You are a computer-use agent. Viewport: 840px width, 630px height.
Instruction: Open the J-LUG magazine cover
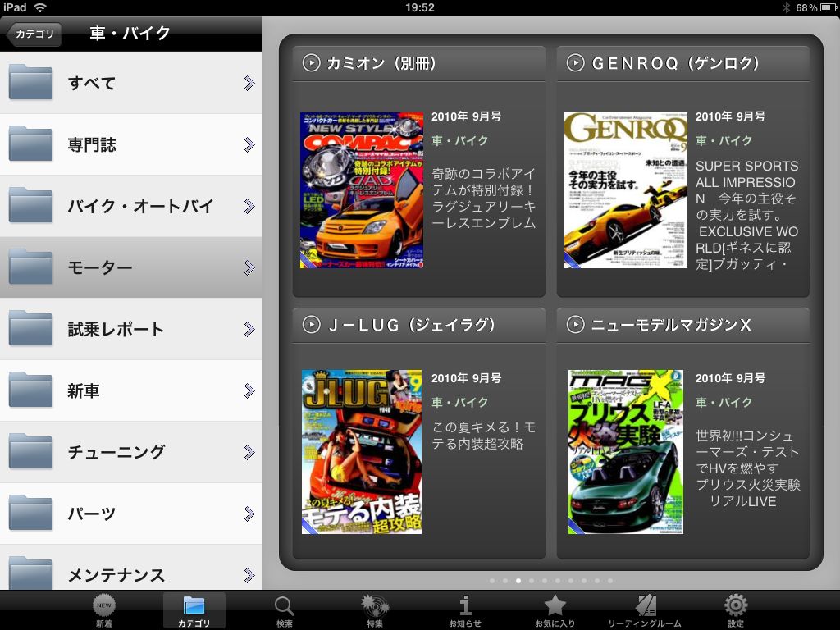coord(362,452)
